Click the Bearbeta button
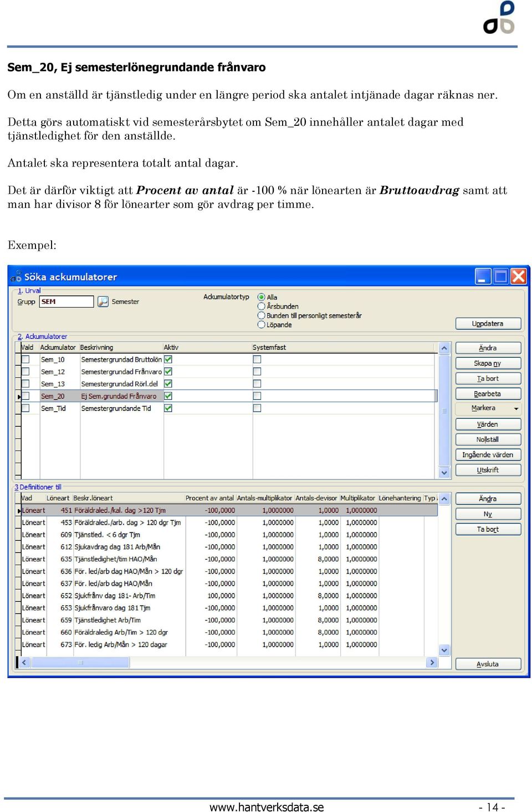Screen dimensions: 532x812 (488, 394)
